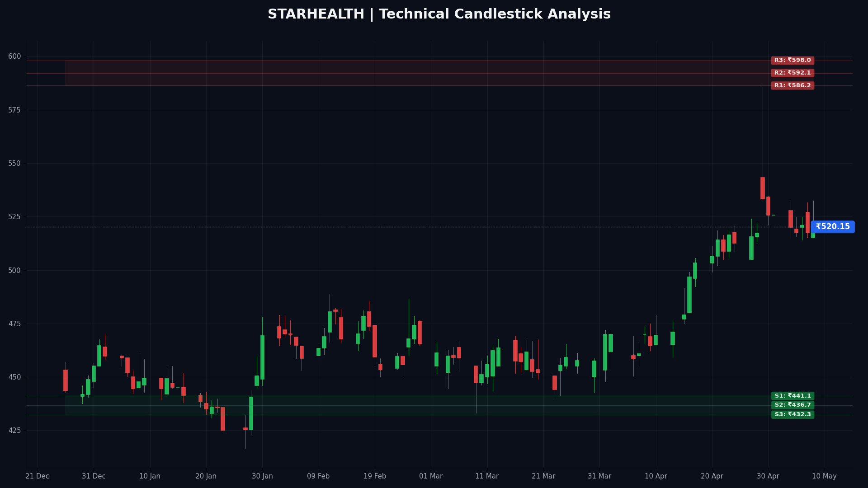Click the 30 Jan date label
Screen dimensions: 868x488
262,476
